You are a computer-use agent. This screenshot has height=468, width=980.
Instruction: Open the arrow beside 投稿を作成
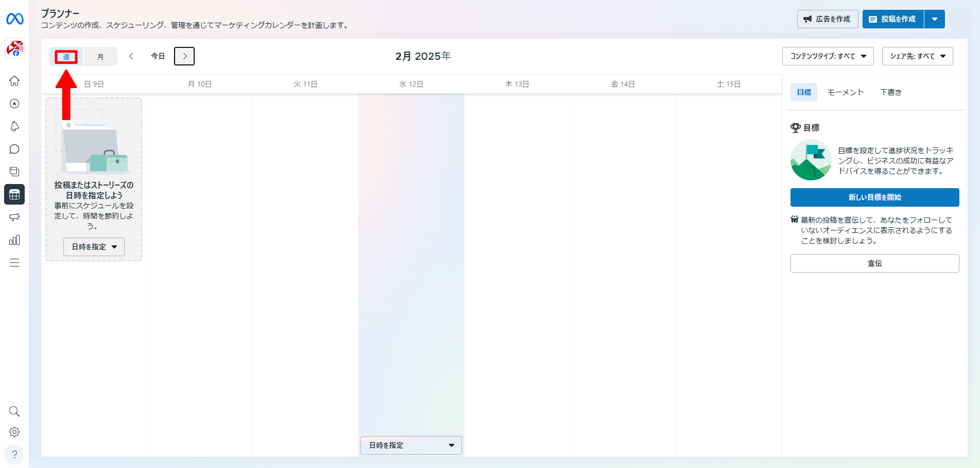935,19
